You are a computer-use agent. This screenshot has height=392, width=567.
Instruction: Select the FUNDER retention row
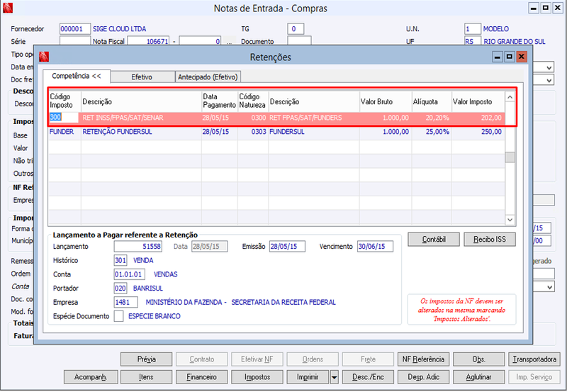click(276, 132)
